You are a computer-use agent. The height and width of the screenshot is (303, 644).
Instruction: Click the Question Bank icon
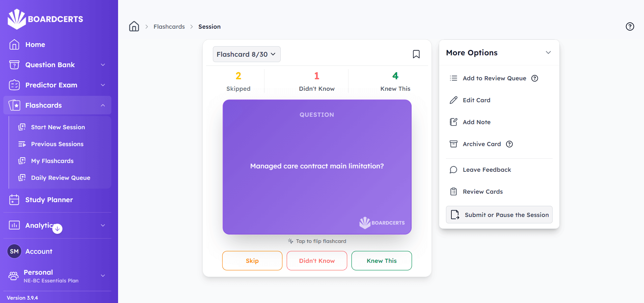[14, 65]
